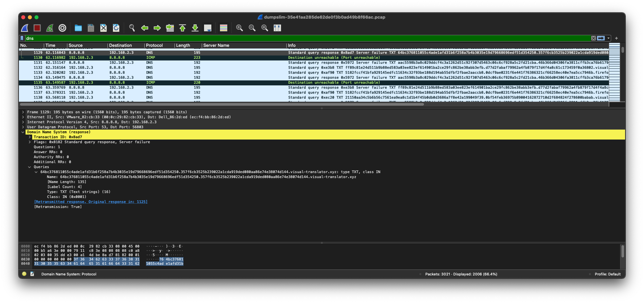Screen dimensions: 644x303
Task: Open capture options gear icon
Action: 62,28
